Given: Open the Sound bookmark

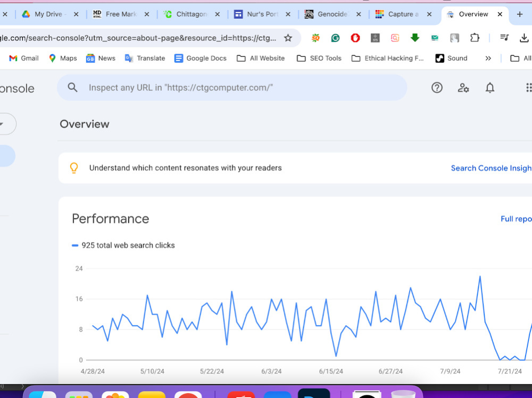Looking at the screenshot, I should pos(451,58).
